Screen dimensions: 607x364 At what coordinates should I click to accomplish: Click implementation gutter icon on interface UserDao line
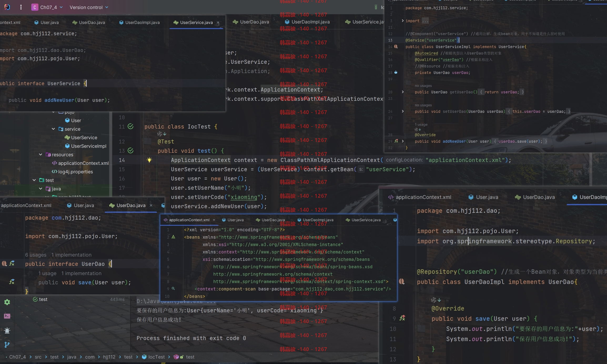pos(12,263)
